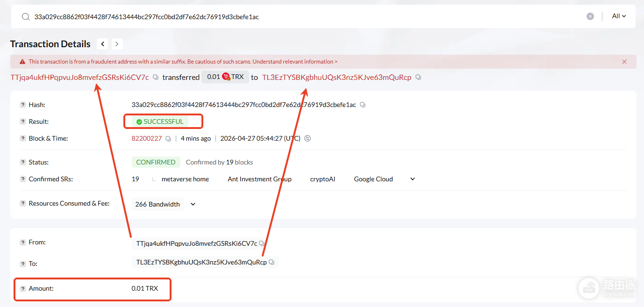This screenshot has width=644, height=307.
Task: Copy the transaction hash
Action: tap(363, 105)
